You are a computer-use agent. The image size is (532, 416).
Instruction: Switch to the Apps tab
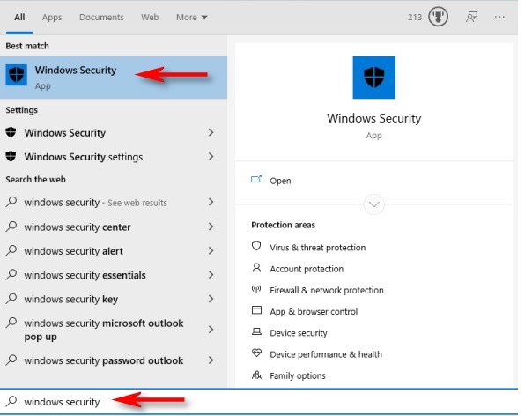point(52,17)
